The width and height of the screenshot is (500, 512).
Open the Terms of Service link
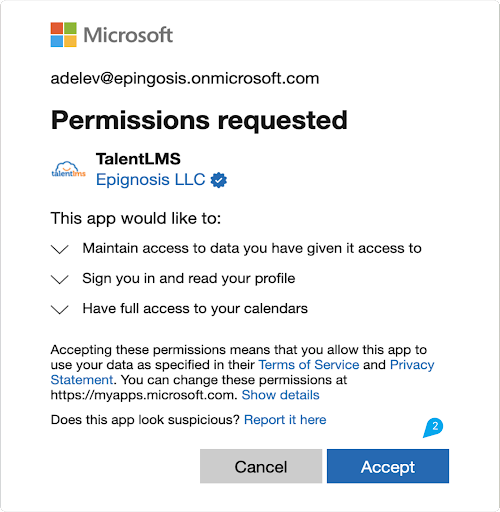click(309, 365)
